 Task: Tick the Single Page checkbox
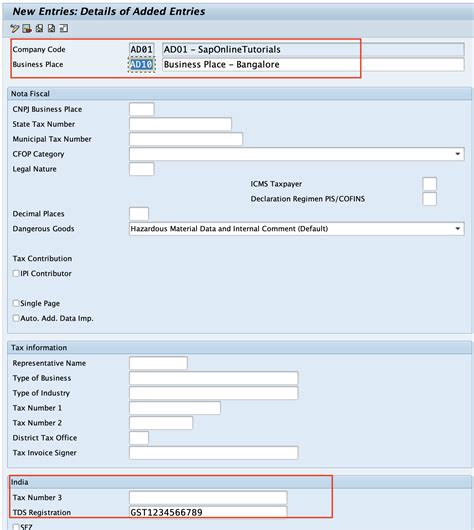[x=16, y=303]
